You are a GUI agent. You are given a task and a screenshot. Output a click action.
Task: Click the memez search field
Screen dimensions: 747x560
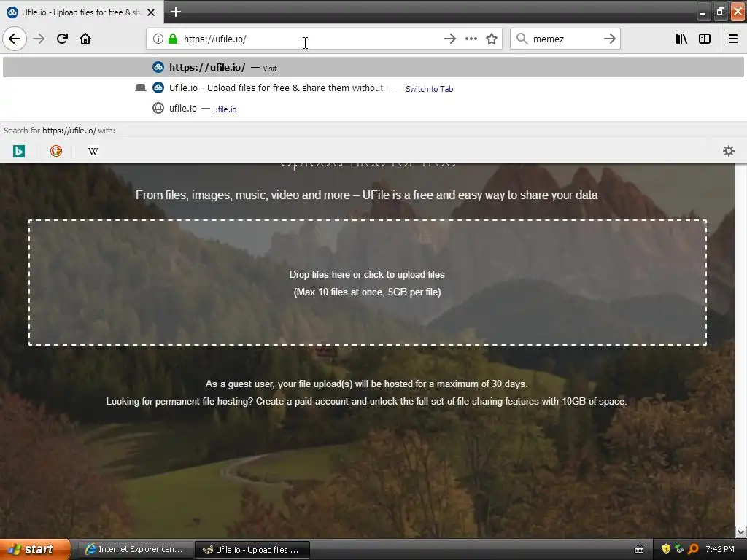[x=565, y=39]
